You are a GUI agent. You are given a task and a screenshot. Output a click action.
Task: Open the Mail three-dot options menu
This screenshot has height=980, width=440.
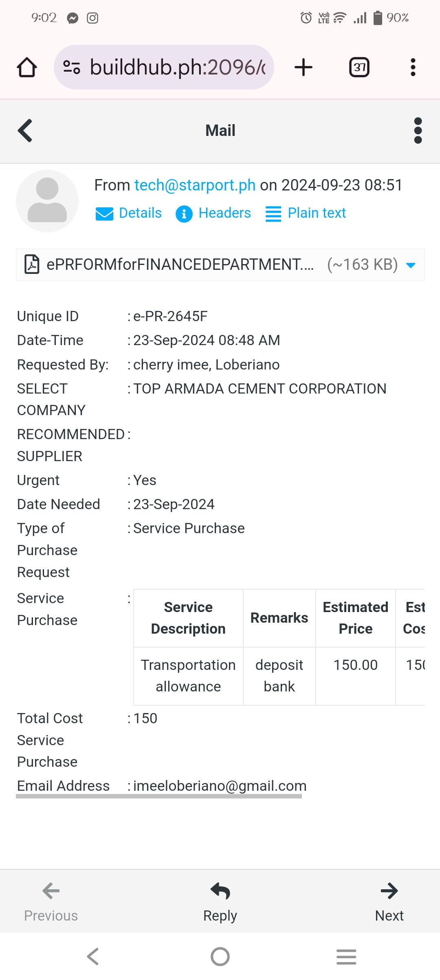click(418, 131)
